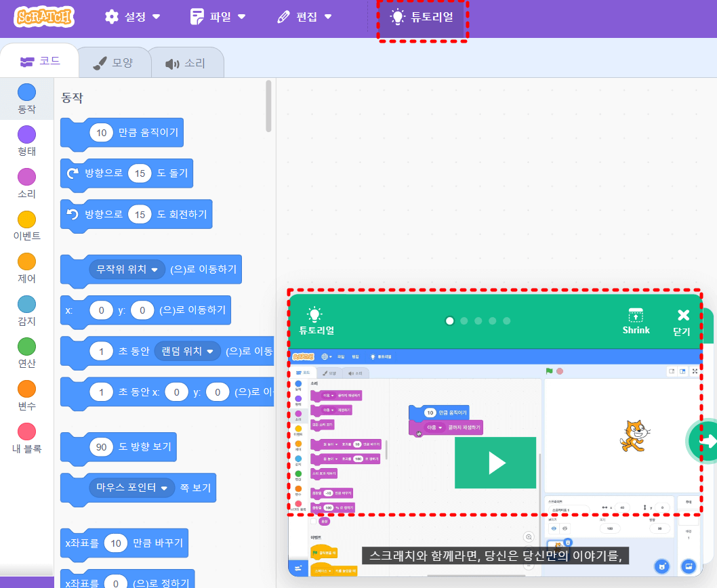The height and width of the screenshot is (588, 717).
Task: Open the 편집 edit menu
Action: (304, 17)
